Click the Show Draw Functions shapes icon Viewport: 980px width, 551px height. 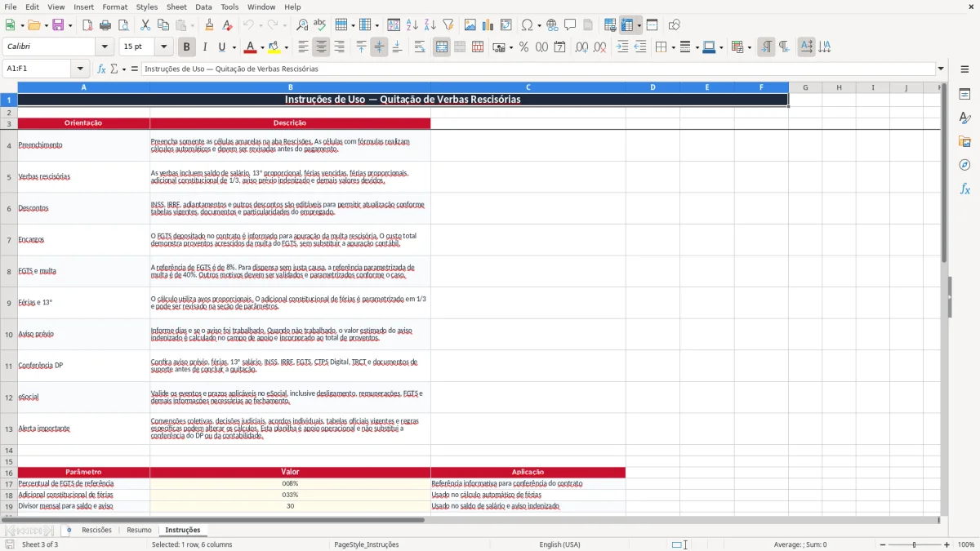tap(674, 25)
